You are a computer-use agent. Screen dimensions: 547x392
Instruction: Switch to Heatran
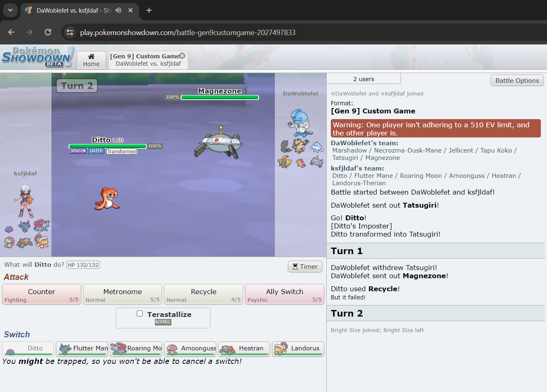[244, 349]
